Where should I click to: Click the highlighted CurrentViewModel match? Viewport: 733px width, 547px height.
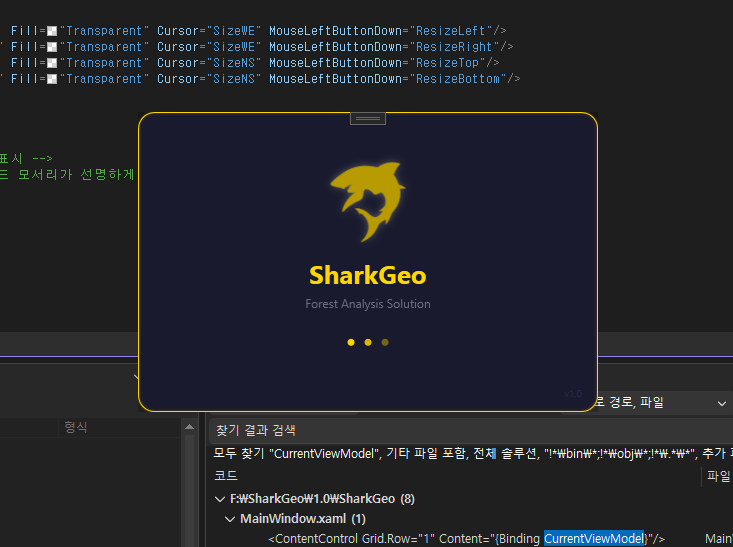[594, 539]
